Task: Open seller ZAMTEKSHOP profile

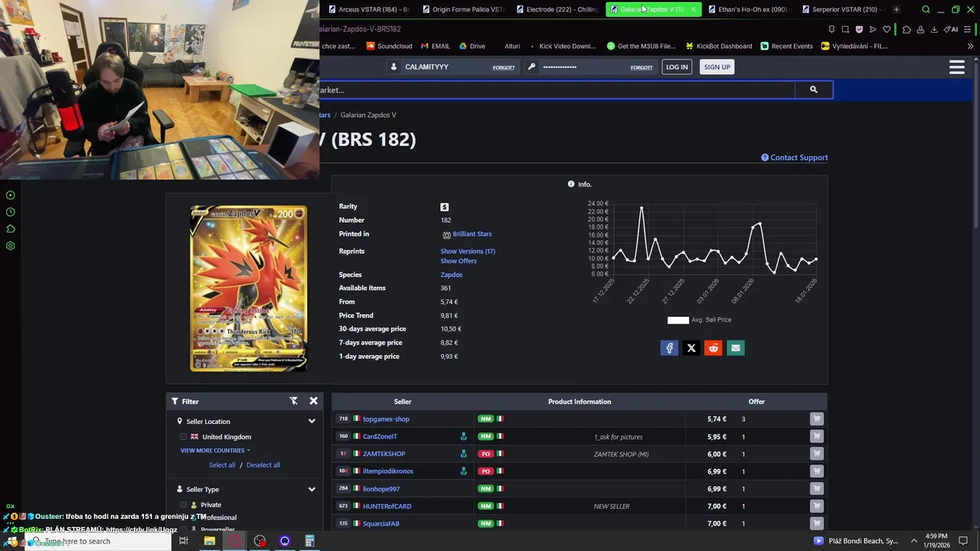Action: click(x=384, y=454)
